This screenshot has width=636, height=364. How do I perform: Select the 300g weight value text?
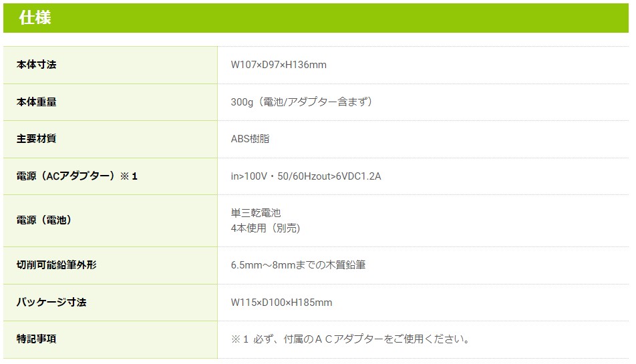point(301,102)
